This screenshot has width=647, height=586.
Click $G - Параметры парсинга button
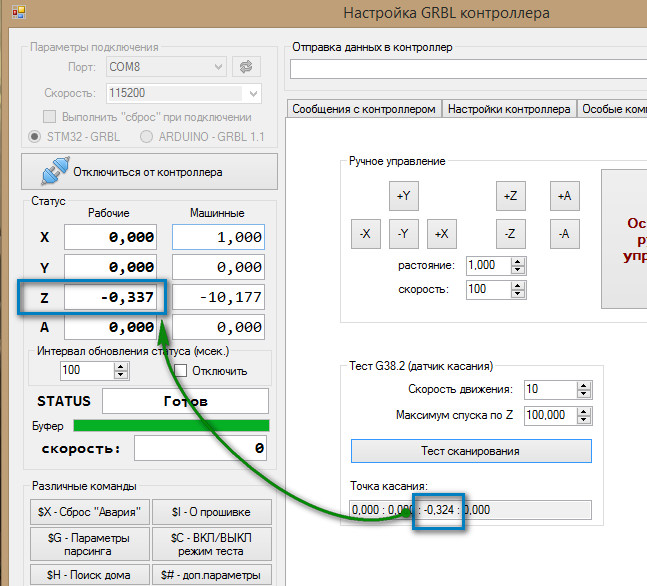tap(90, 544)
